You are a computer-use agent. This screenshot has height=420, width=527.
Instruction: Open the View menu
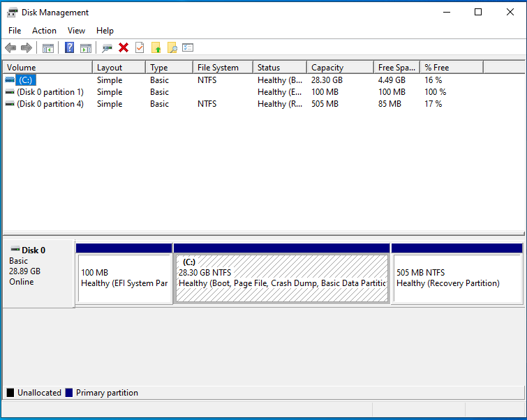[76, 31]
